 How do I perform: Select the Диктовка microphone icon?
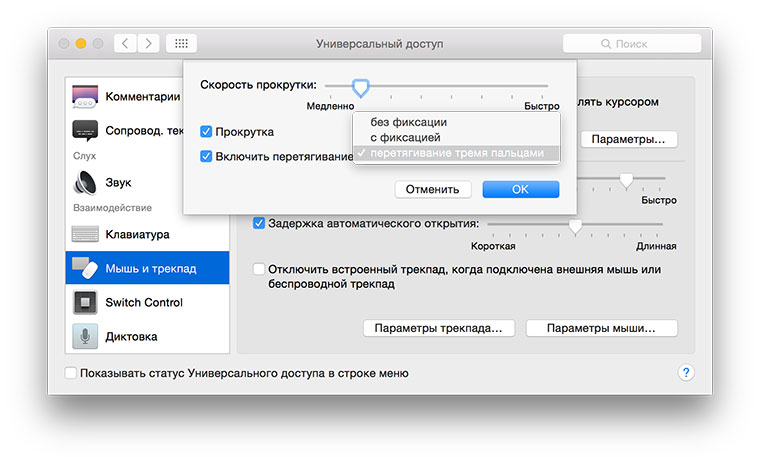pos(85,336)
